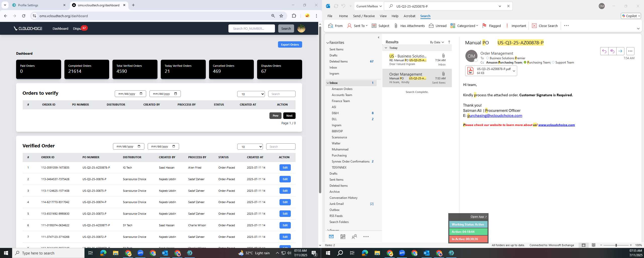This screenshot has height=258, width=644.
Task: Open Outlook Calendar view icon
Action: [x=343, y=237]
